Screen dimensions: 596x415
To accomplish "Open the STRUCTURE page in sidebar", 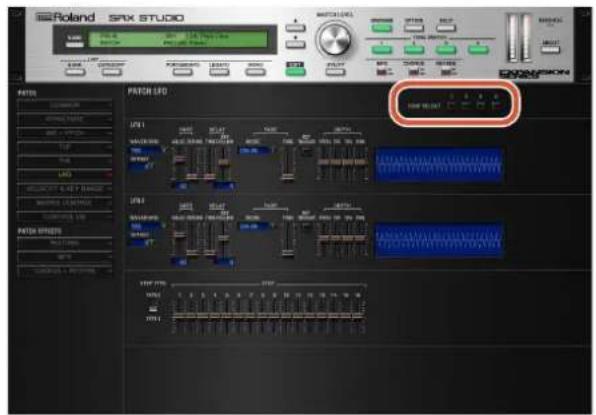I will (65, 119).
